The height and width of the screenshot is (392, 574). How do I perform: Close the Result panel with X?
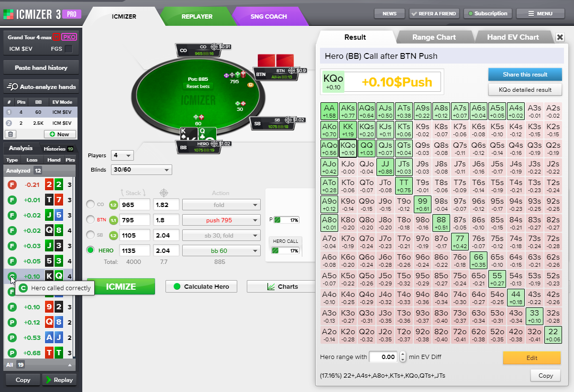point(560,37)
